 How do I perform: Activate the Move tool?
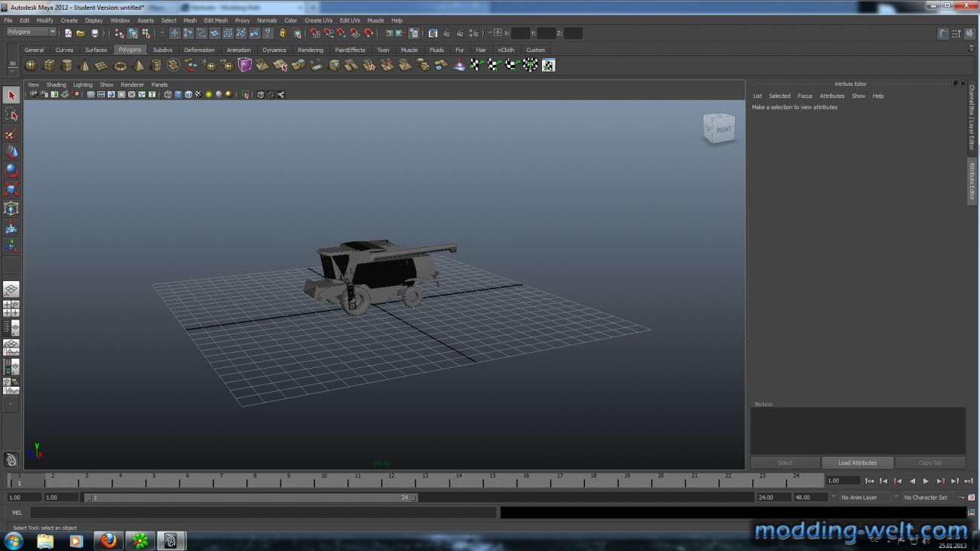(x=11, y=152)
